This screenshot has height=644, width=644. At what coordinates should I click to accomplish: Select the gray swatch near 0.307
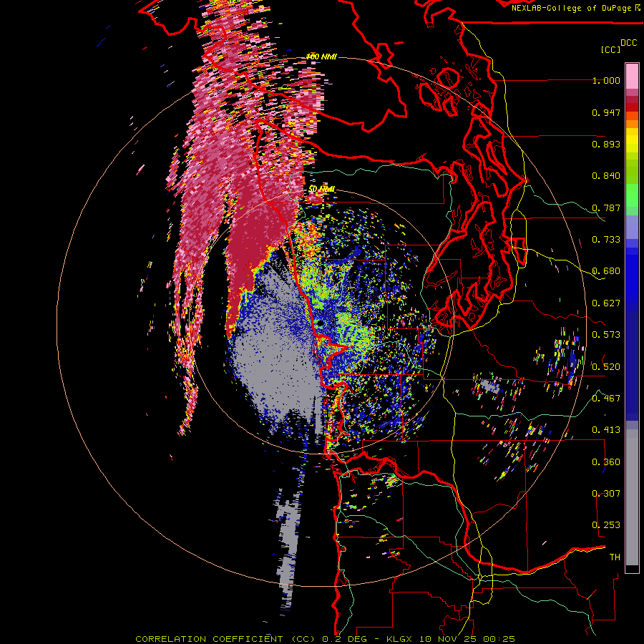coord(632,497)
